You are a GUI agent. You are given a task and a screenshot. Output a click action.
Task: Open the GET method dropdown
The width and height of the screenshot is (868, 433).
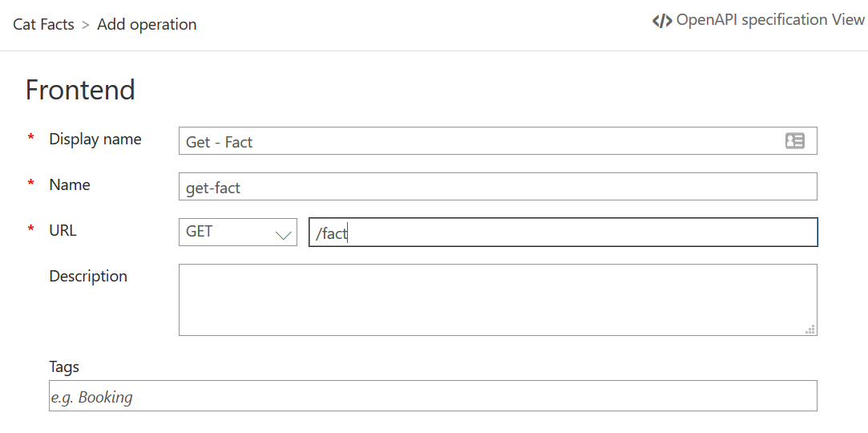(x=237, y=232)
